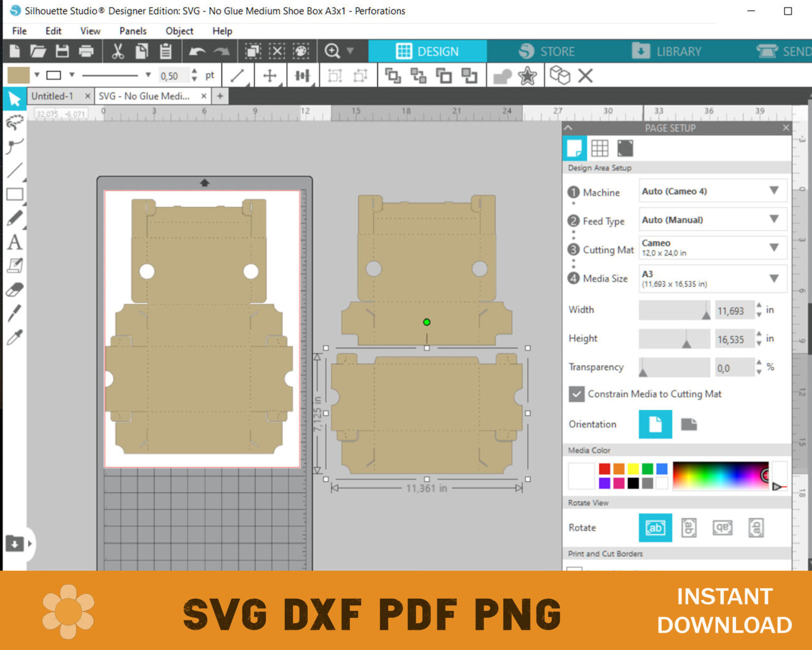Save the document with the floppy disk icon
Screen dimensions: 812x650
(62, 51)
